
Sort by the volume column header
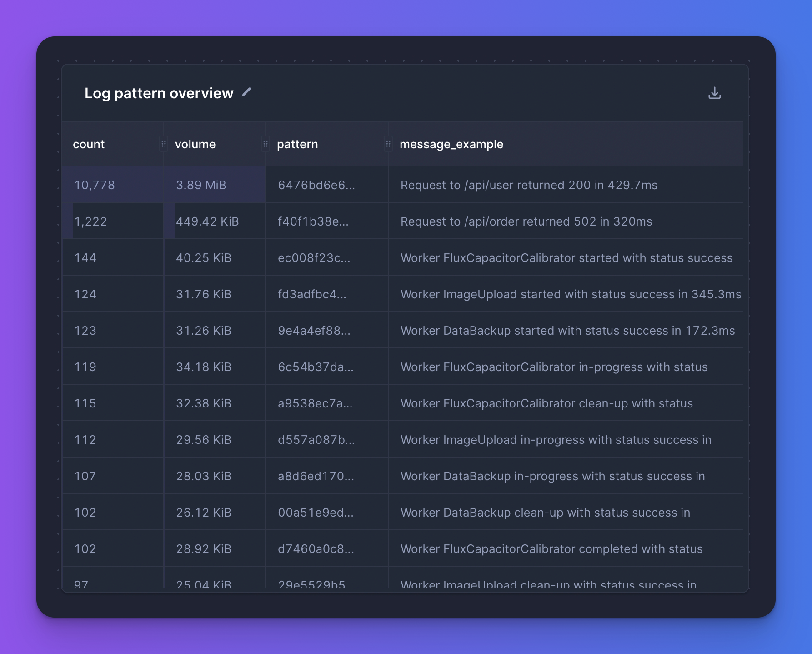tap(195, 144)
